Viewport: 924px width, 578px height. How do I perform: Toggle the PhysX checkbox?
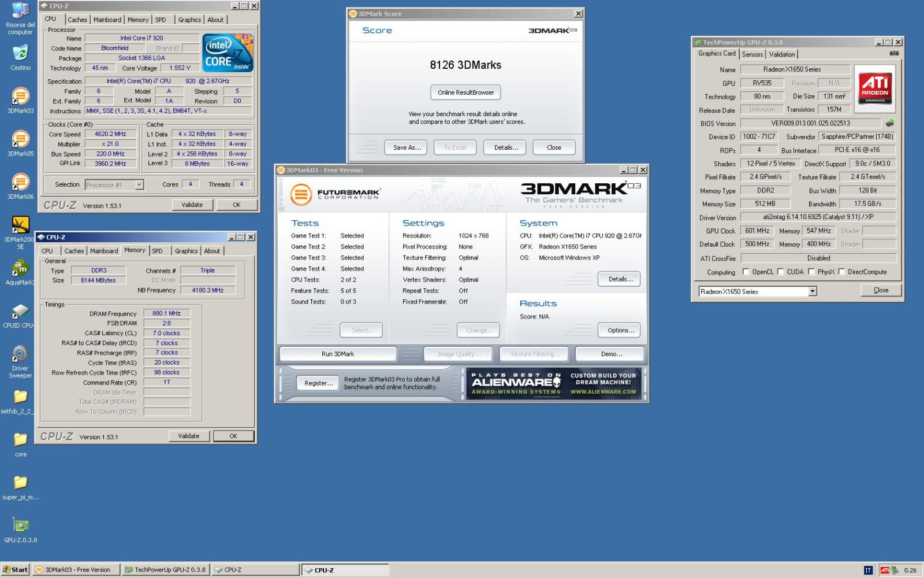point(811,272)
